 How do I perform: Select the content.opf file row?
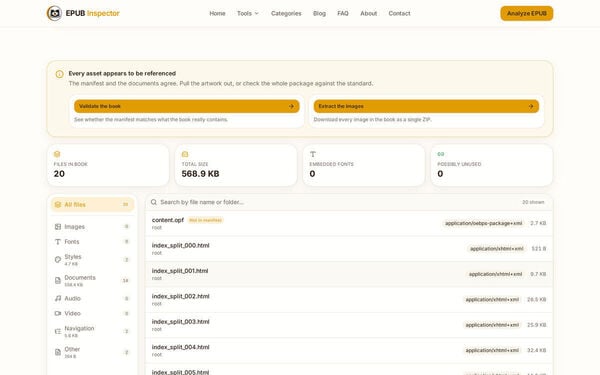(349, 223)
